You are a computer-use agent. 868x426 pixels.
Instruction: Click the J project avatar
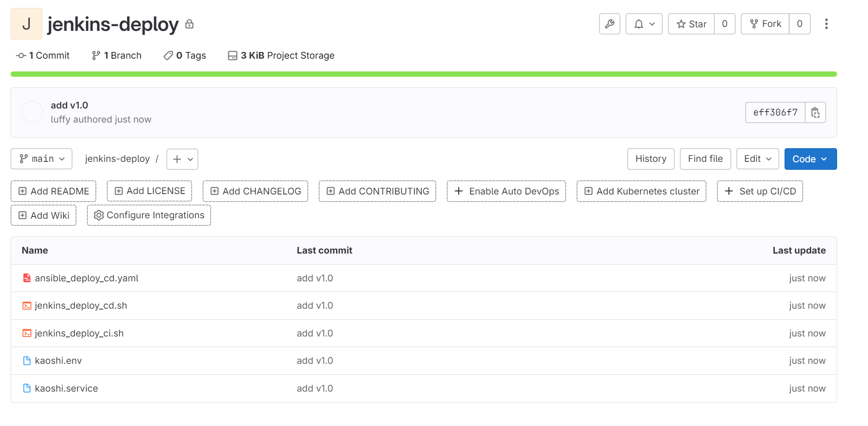click(26, 24)
